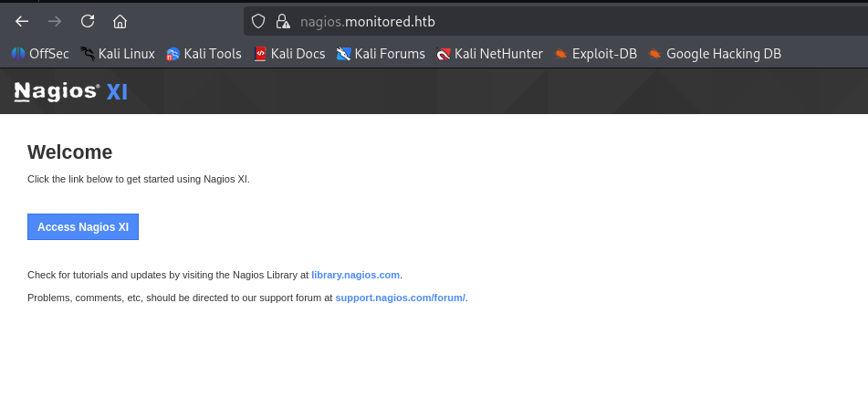Reload the page with the refresh icon
The width and height of the screenshot is (868, 408).
pyautogui.click(x=88, y=22)
